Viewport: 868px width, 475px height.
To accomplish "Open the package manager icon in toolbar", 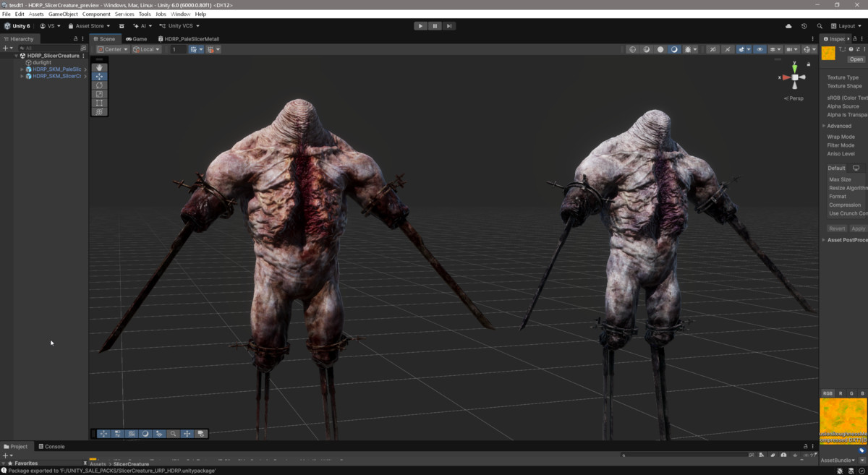I will 122,26.
